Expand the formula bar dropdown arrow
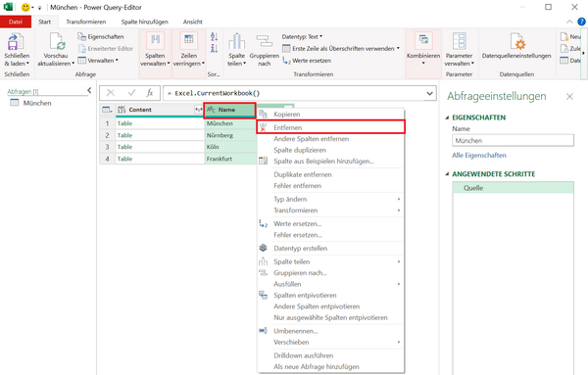 pos(429,93)
